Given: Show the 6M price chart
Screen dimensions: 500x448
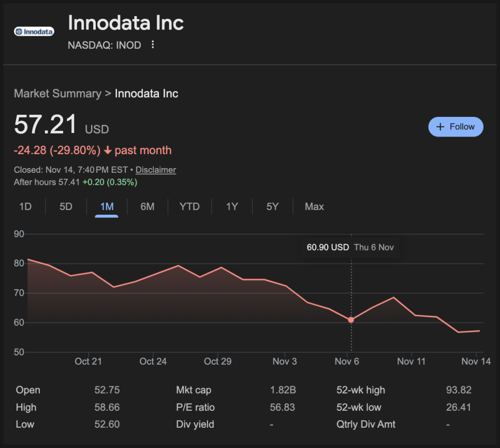Looking at the screenshot, I should pyautogui.click(x=148, y=206).
